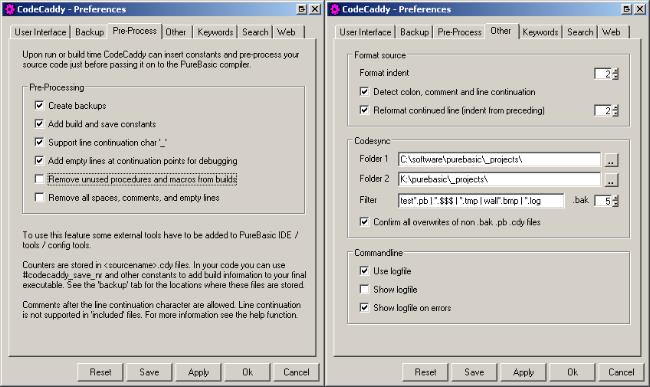Open User Interface tab in right window
The width and height of the screenshot is (650, 387).
[x=365, y=32]
